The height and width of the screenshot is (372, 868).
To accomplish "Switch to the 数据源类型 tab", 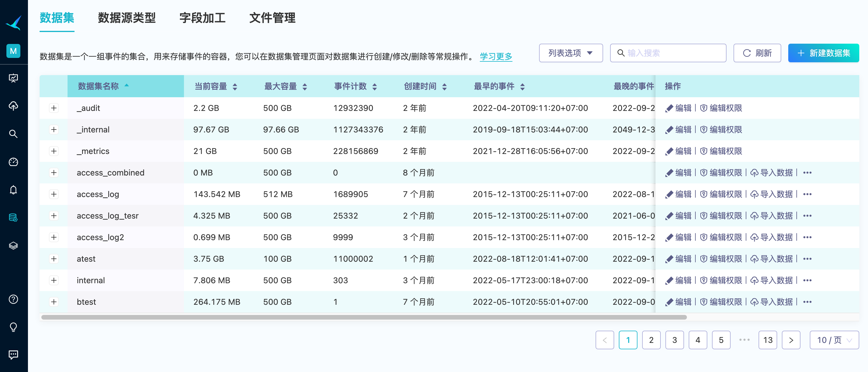I will [127, 18].
